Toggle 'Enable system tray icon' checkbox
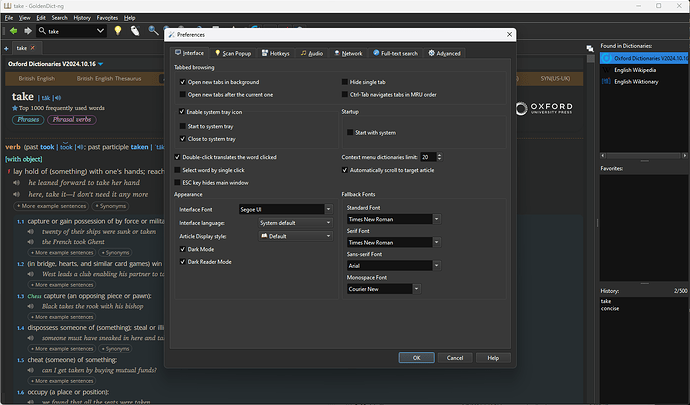Screen dimensions: 690x405 pos(181,112)
